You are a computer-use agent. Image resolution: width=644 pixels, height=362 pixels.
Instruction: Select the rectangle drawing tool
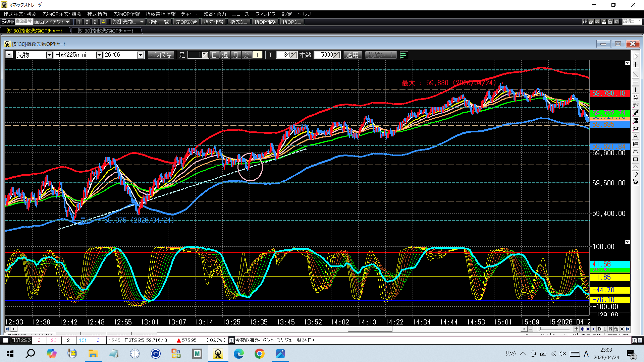pyautogui.click(x=636, y=160)
